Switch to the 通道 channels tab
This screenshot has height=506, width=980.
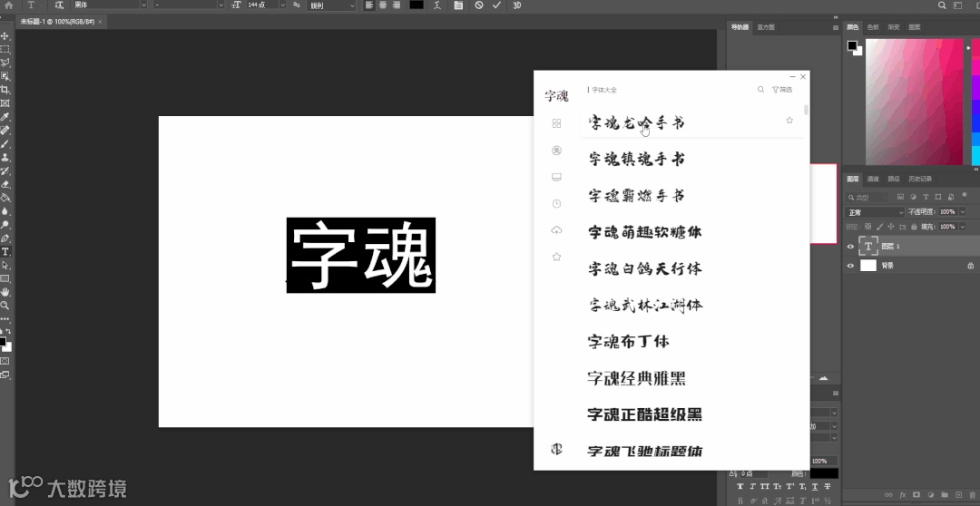(873, 179)
